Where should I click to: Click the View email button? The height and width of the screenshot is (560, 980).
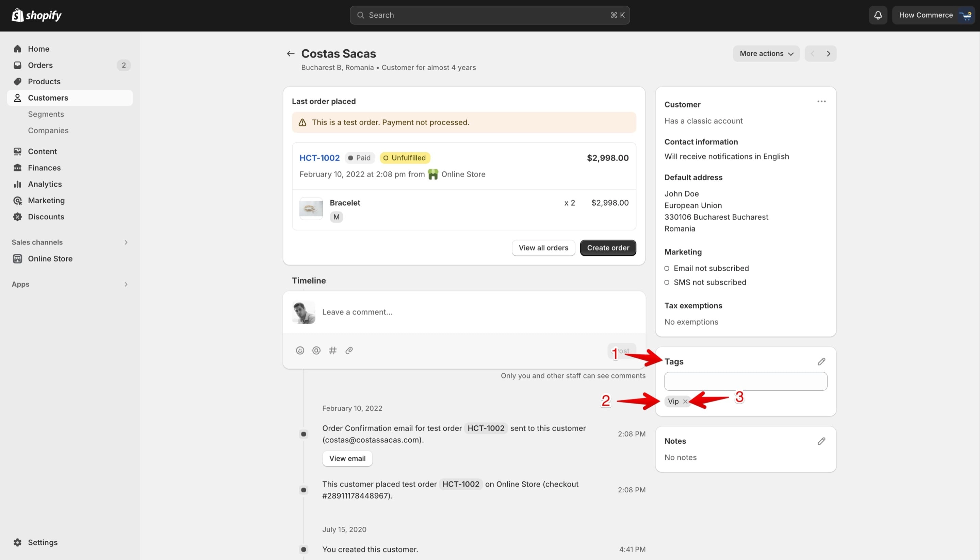pyautogui.click(x=347, y=458)
